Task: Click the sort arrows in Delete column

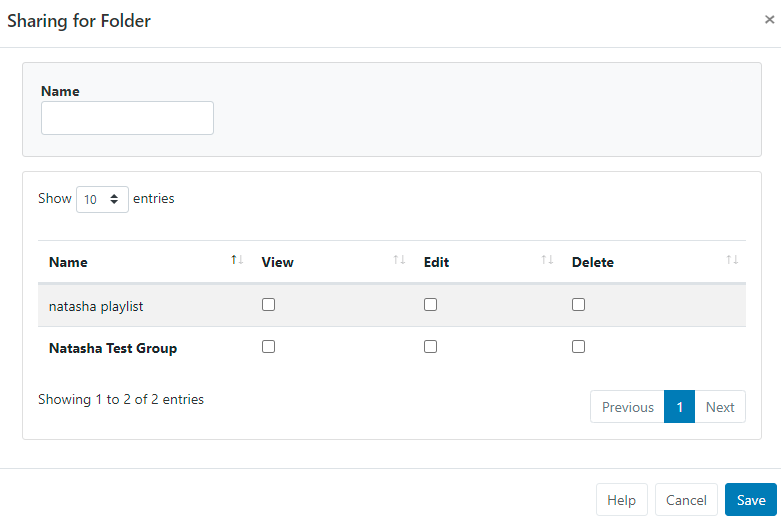Action: click(x=732, y=260)
